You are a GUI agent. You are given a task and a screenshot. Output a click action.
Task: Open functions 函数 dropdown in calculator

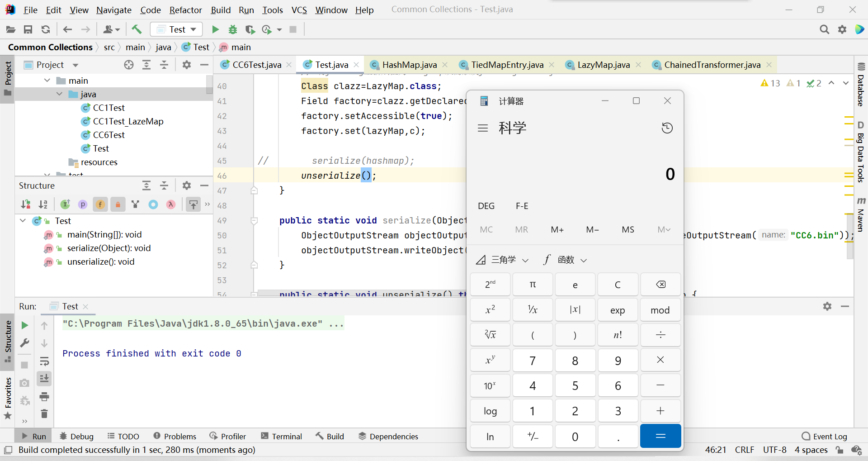point(565,260)
